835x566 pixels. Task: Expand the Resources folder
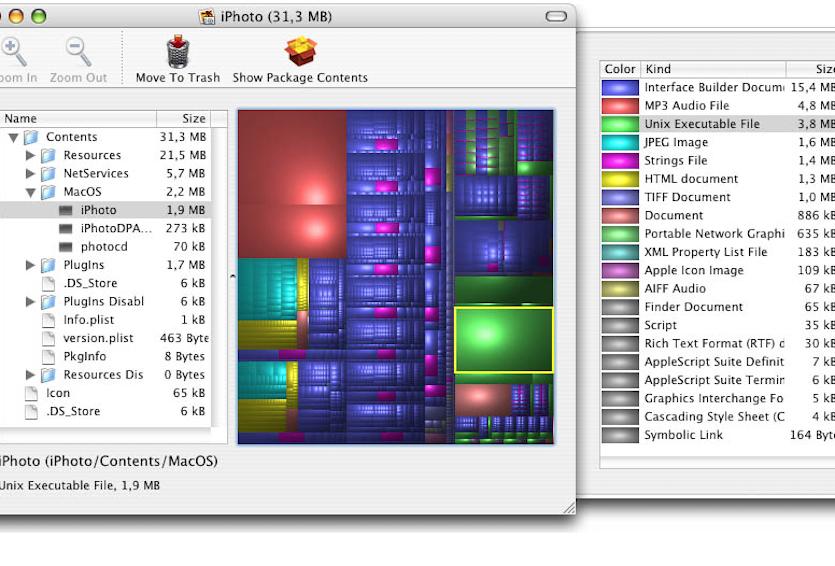(30, 155)
